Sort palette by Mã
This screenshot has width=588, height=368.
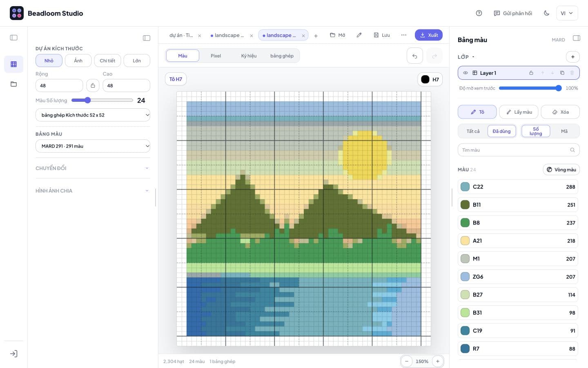(564, 131)
